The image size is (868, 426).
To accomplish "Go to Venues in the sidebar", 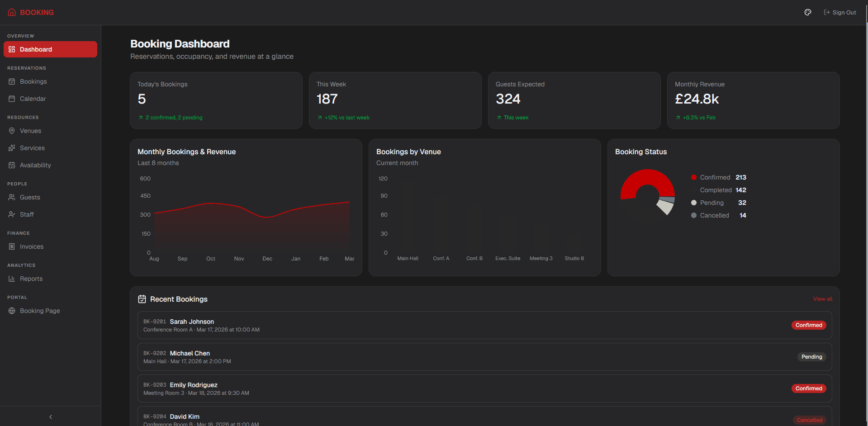I will coord(50,131).
